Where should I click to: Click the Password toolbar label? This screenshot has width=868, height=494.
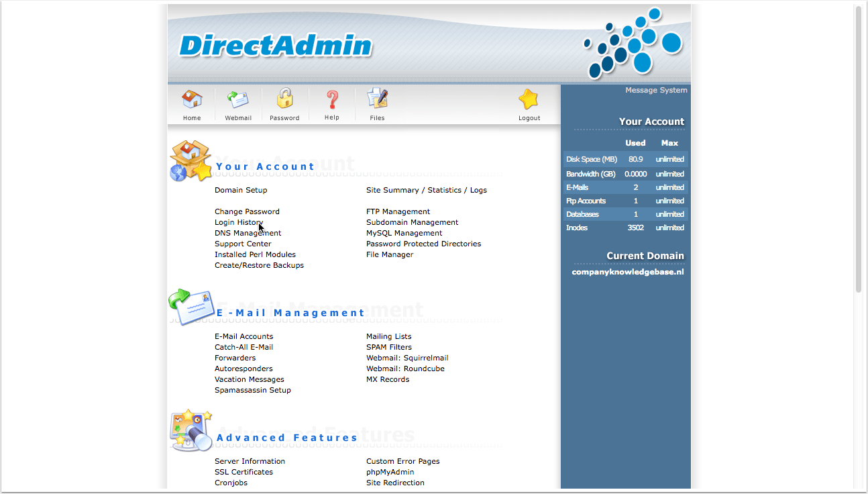point(284,118)
